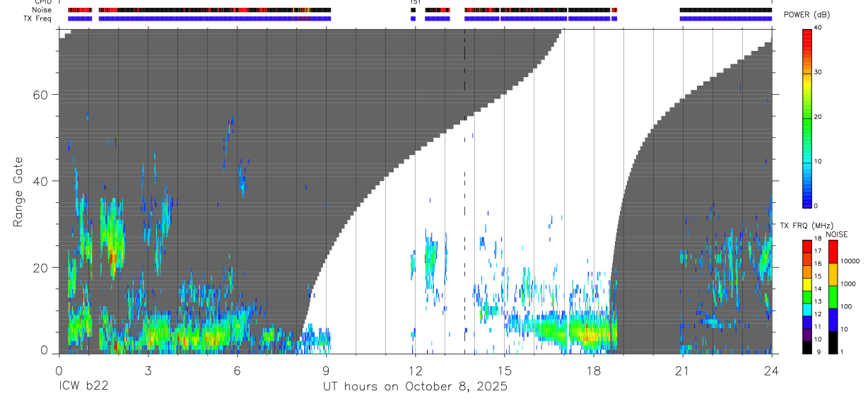Click the 'Noise' row label at top
Image resolution: width=868 pixels, height=401 pixels.
(x=42, y=10)
